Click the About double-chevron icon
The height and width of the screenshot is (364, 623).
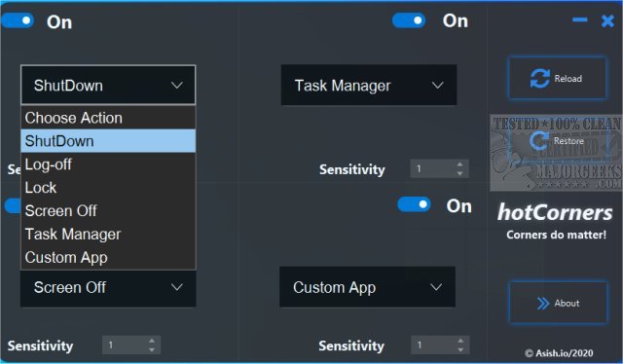click(x=543, y=304)
